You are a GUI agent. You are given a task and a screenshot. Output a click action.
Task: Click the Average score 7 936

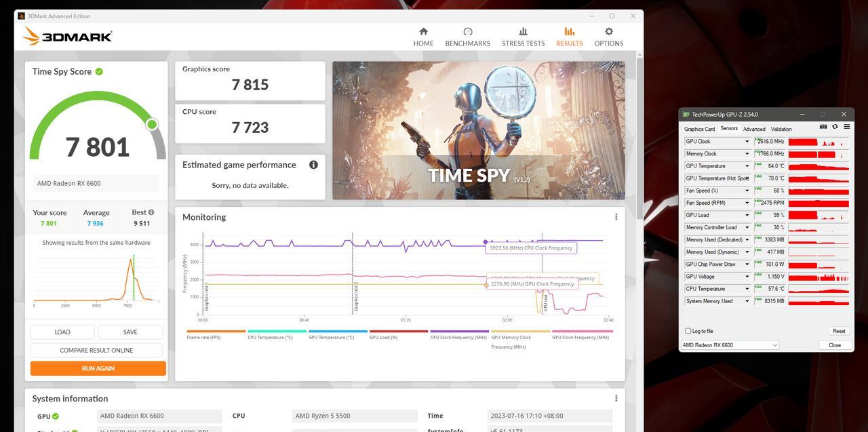(95, 223)
